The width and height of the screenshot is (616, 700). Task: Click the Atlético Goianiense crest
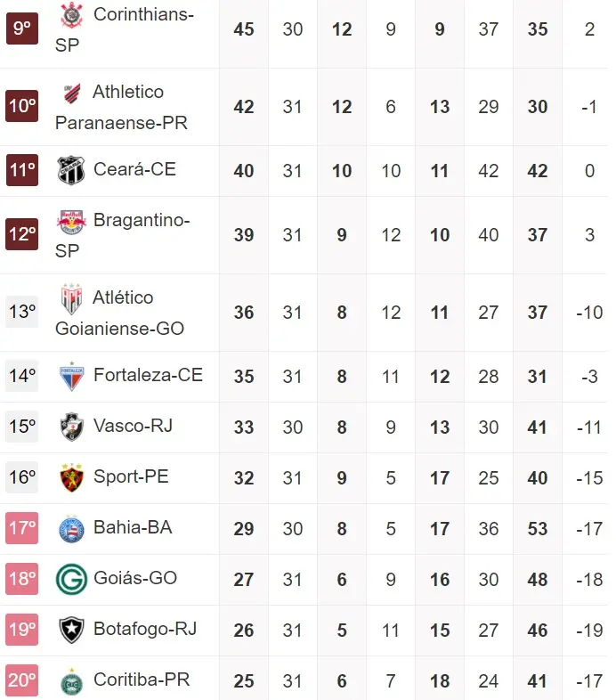coord(71,298)
